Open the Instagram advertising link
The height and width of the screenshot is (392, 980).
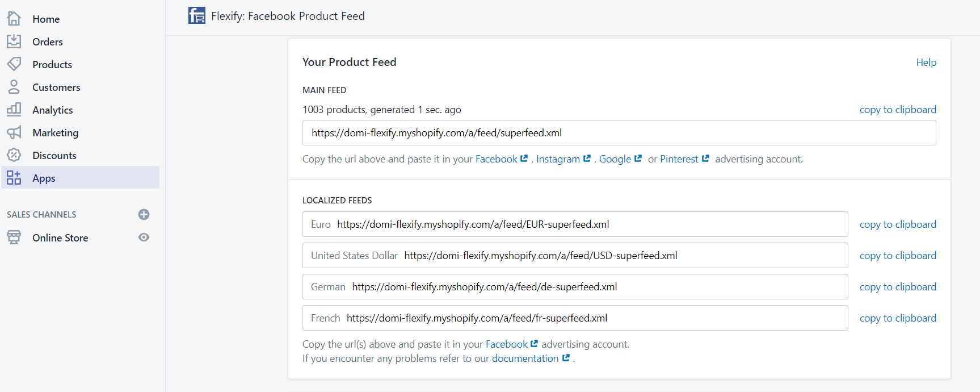(x=558, y=159)
